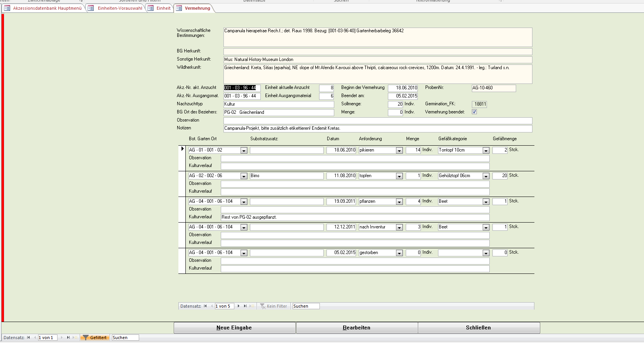Click the 'Beginn der Vermehrung' date 18.06.2010
This screenshot has width=644, height=343.
pyautogui.click(x=403, y=88)
